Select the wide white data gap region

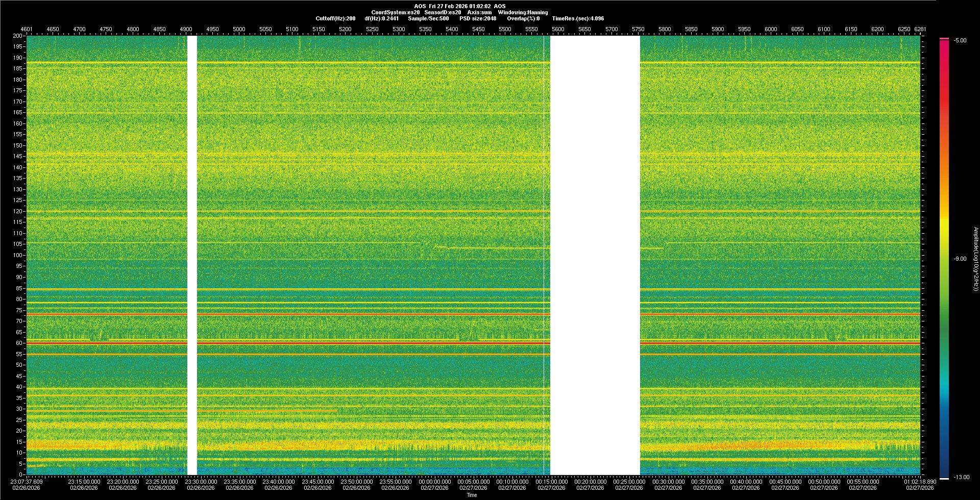[x=595, y=255]
